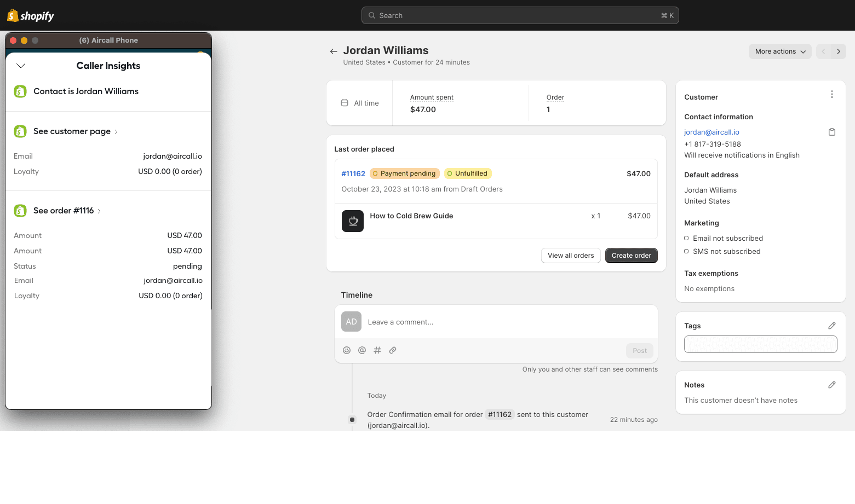Screen dimensions: 855x504
Task: Edit Notes using the pencil icon
Action: [831, 385]
